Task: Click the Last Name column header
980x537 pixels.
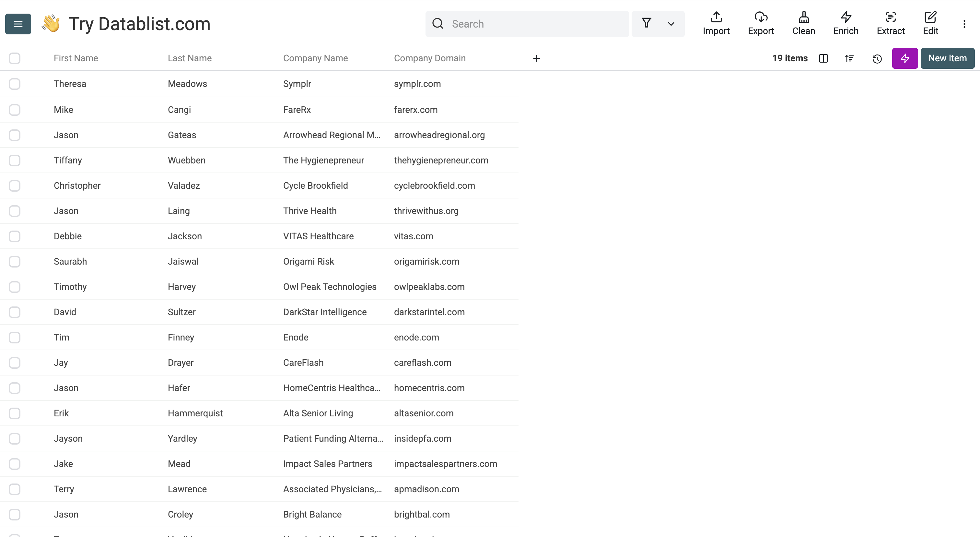Action: (190, 58)
